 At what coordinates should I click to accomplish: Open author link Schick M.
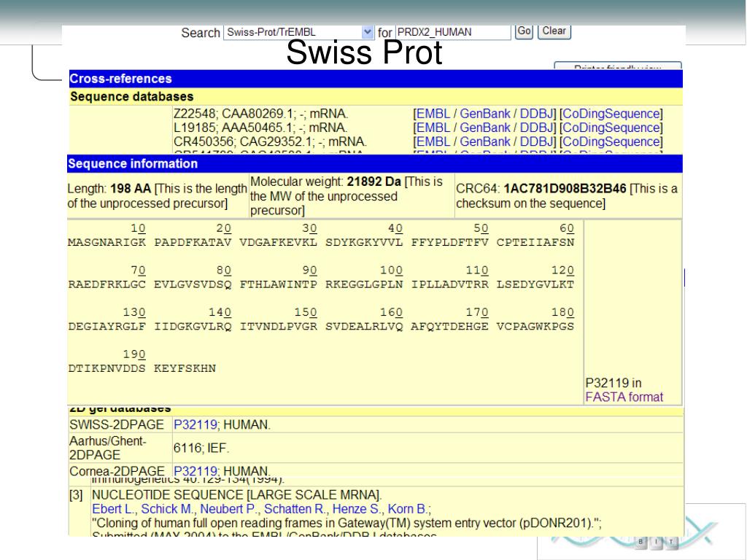click(x=167, y=509)
